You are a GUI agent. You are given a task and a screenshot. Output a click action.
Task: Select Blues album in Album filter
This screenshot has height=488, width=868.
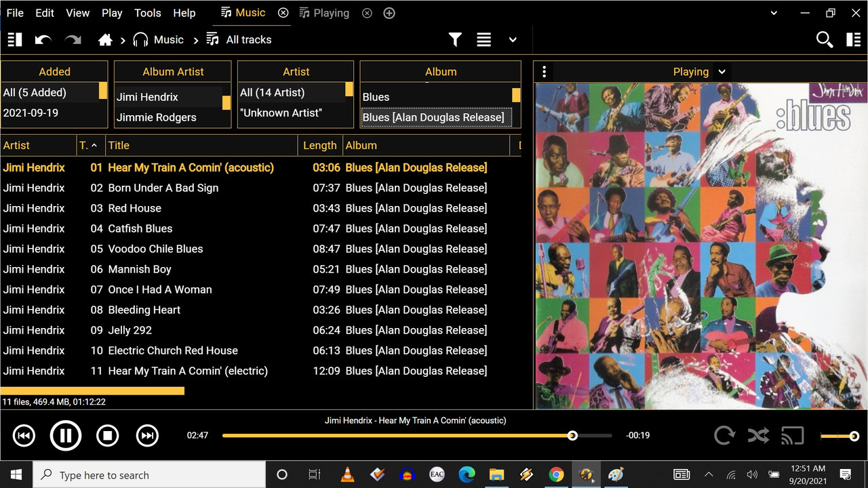click(436, 97)
